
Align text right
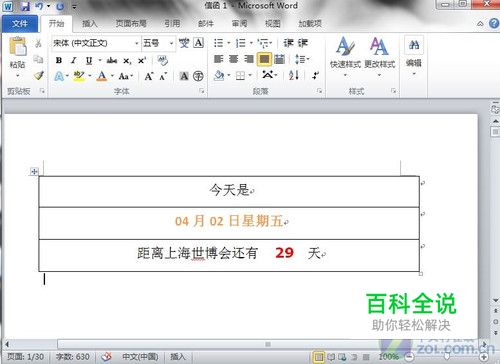249,59
